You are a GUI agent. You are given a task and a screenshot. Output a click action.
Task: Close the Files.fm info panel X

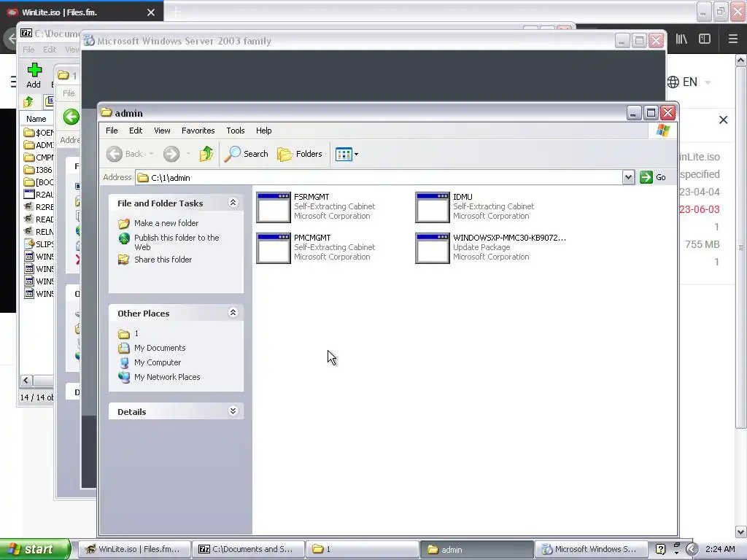[x=723, y=120]
